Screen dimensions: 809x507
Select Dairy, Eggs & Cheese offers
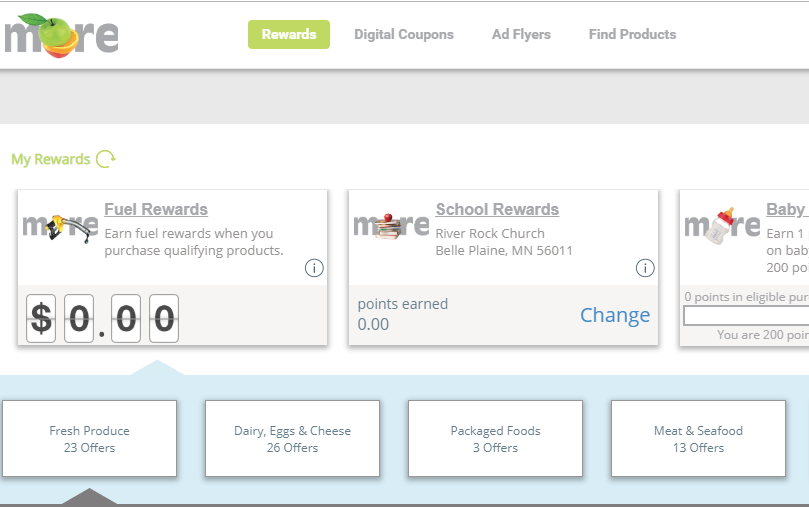pyautogui.click(x=292, y=439)
